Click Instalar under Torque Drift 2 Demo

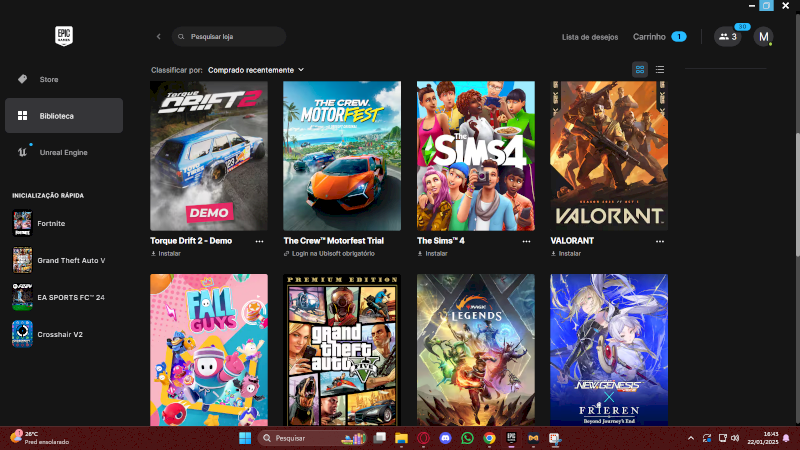tap(166, 254)
